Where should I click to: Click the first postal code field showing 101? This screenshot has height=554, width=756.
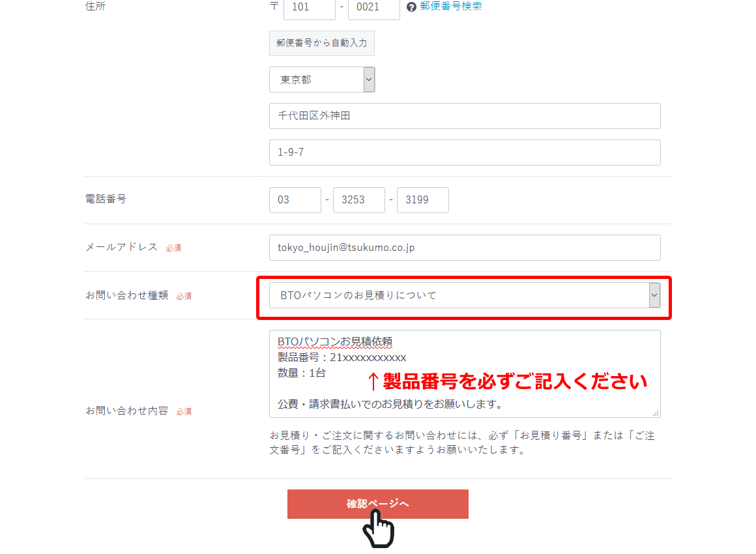tap(309, 9)
